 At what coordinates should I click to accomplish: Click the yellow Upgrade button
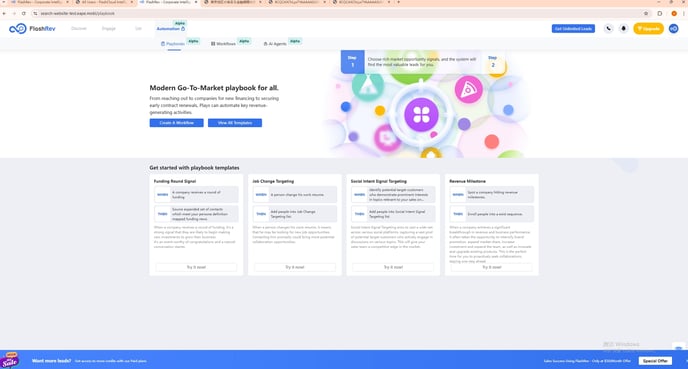(x=649, y=29)
